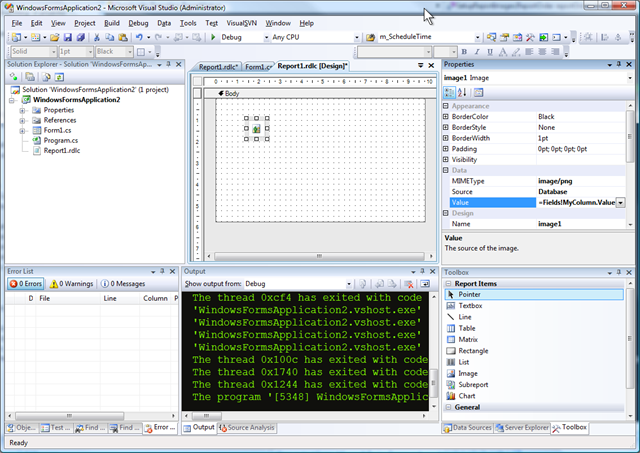
Task: Expand the References node in Solution Explorer
Action: pyautogui.click(x=22, y=121)
